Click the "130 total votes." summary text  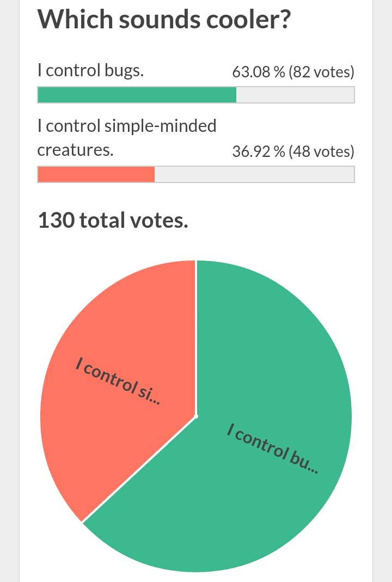pos(113,221)
